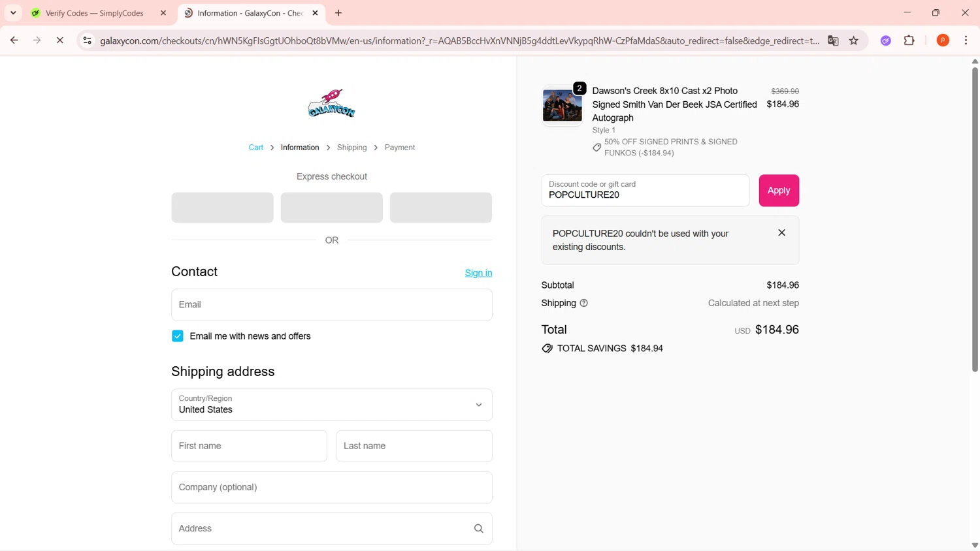Click the discount tag icon beside 50% OFF
This screenshot has height=551, width=980.
pos(596,148)
